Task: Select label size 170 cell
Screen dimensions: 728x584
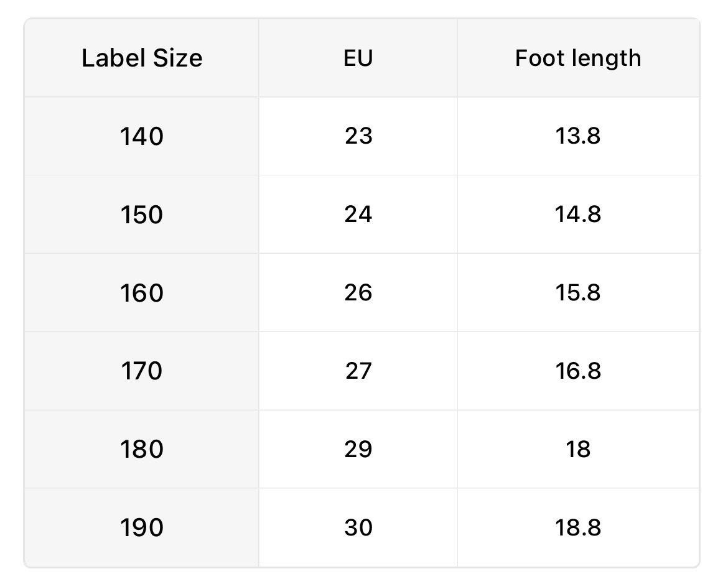Action: (x=142, y=371)
